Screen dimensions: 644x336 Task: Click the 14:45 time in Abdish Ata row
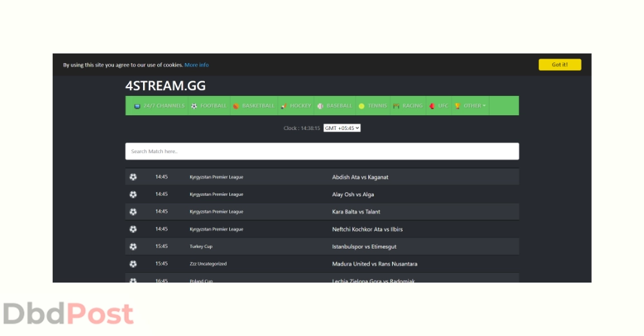[162, 177]
